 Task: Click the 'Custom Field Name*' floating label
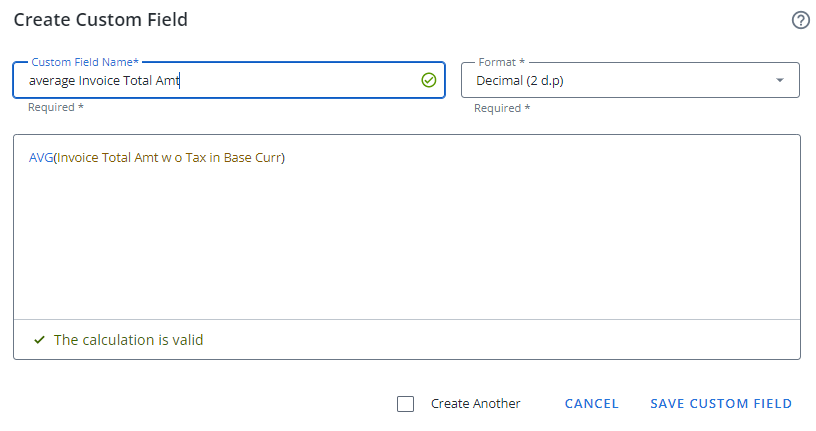(85, 62)
